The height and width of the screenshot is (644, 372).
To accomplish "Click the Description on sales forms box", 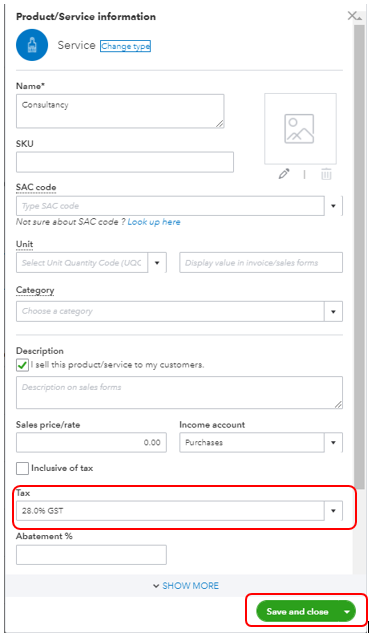I will 179,393.
